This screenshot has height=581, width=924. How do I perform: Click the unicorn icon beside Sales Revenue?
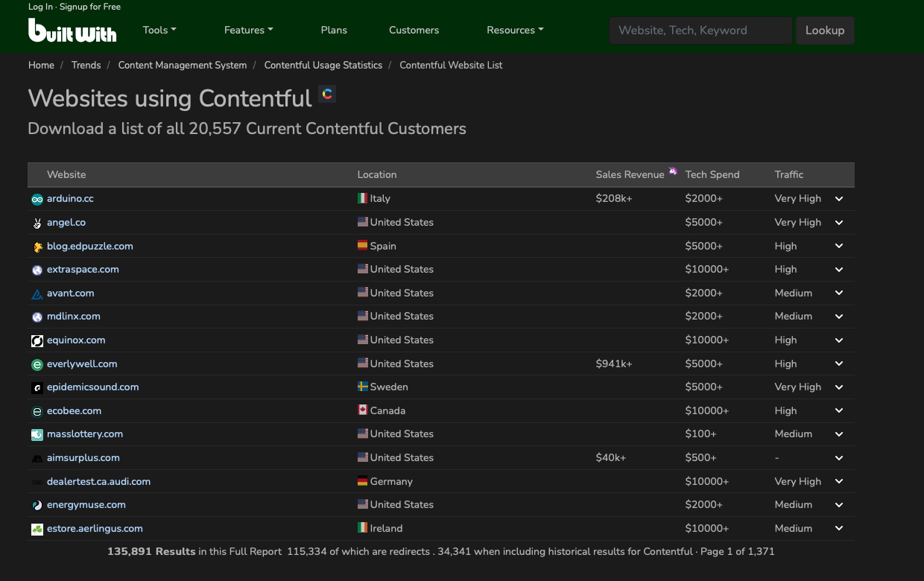click(x=673, y=172)
